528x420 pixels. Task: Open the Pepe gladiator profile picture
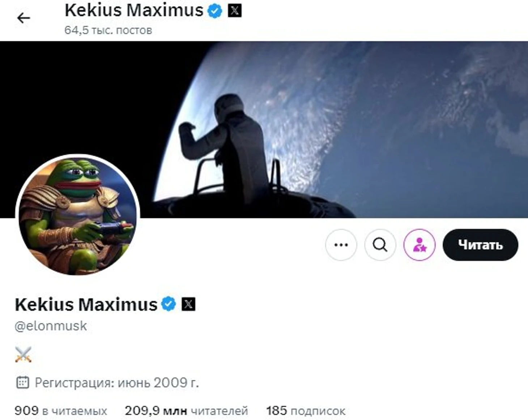point(78,216)
